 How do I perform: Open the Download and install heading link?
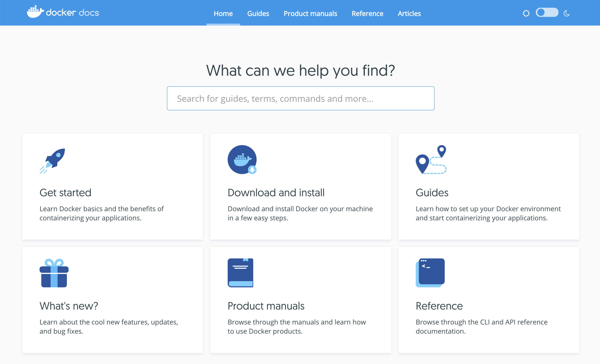coord(276,193)
